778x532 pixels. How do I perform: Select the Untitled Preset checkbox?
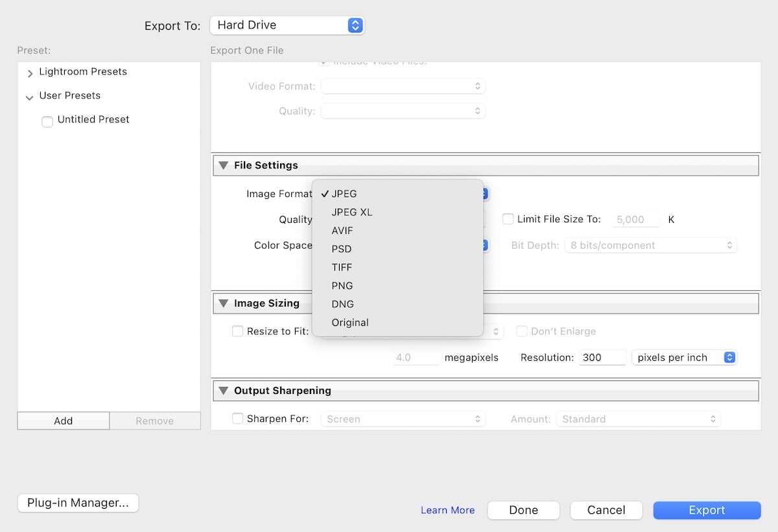click(47, 121)
